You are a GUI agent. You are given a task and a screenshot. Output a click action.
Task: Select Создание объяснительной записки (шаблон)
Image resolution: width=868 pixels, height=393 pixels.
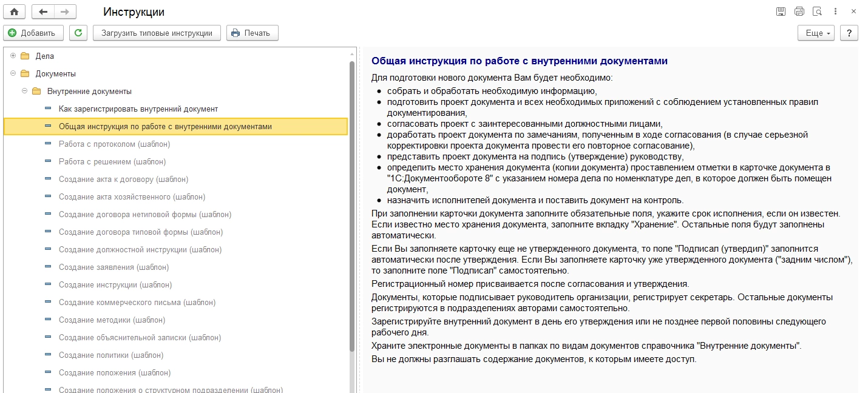pos(140,337)
